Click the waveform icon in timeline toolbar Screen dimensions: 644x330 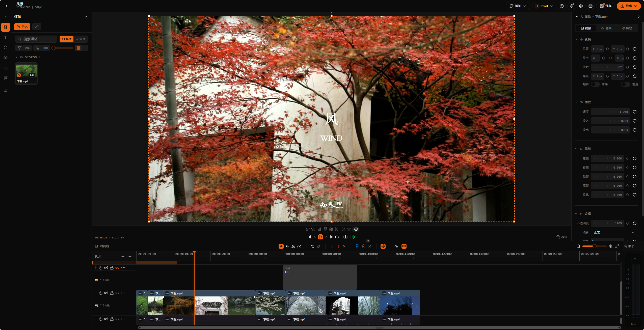tap(396, 246)
